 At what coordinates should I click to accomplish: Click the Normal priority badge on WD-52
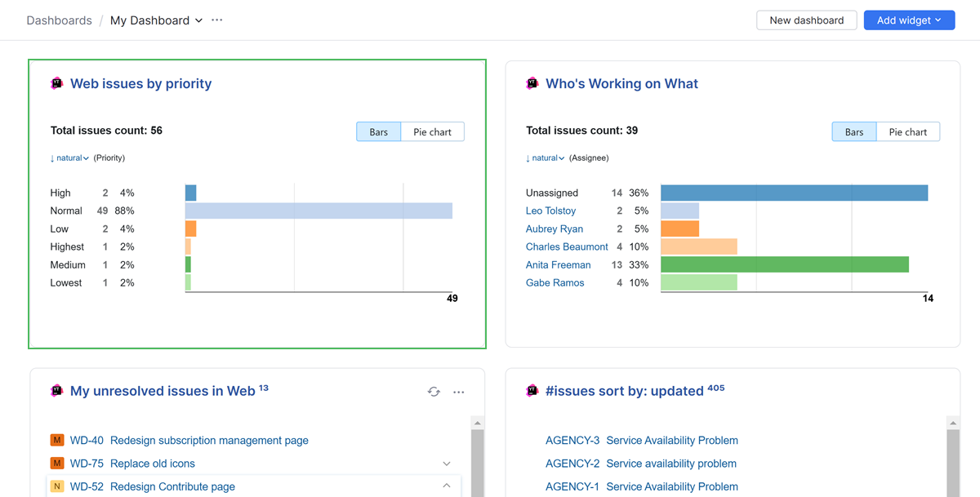click(x=56, y=486)
